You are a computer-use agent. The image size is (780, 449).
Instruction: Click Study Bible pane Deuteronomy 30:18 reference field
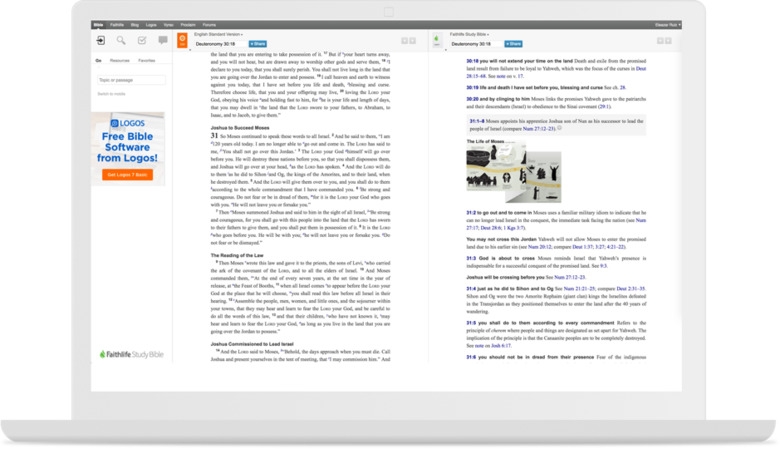click(476, 44)
